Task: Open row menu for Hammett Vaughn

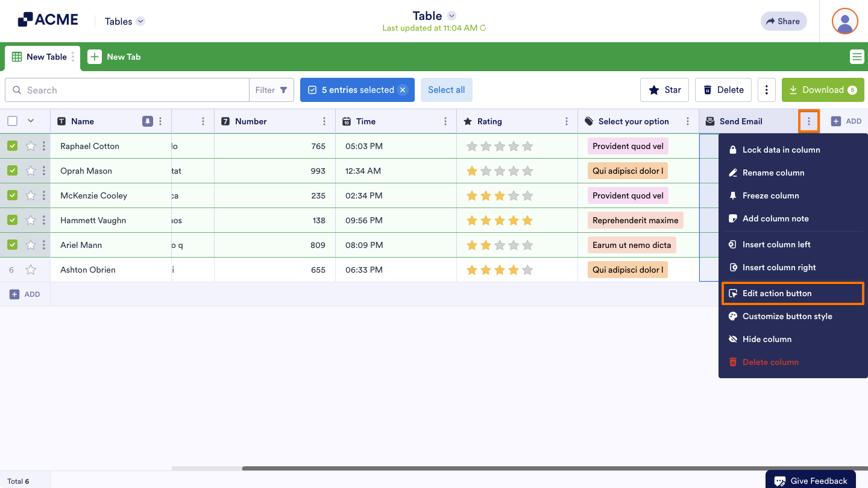Action: point(43,220)
